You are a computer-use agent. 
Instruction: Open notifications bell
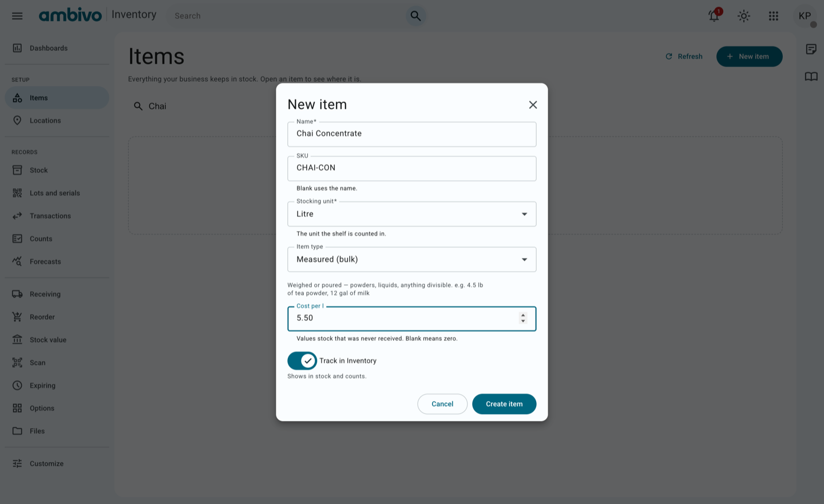pyautogui.click(x=714, y=16)
